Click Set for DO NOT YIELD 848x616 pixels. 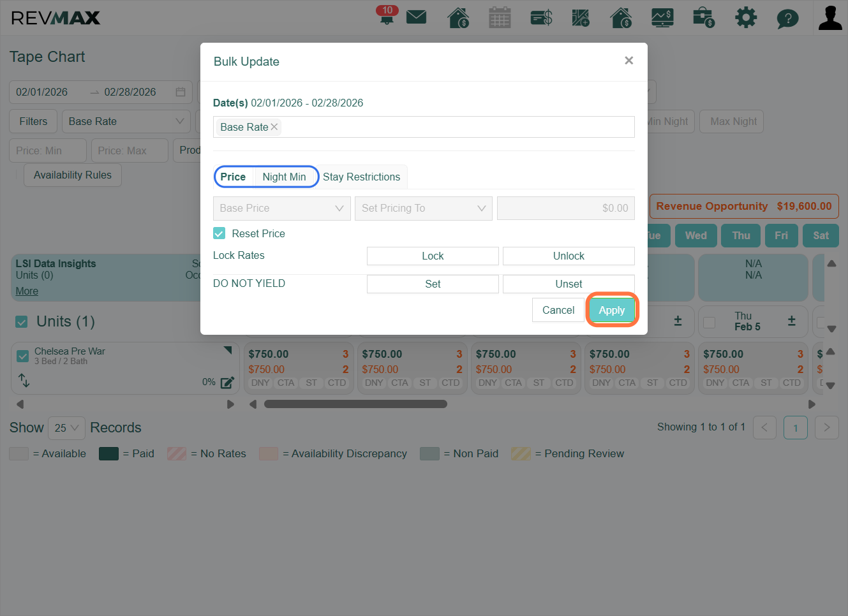coord(433,284)
